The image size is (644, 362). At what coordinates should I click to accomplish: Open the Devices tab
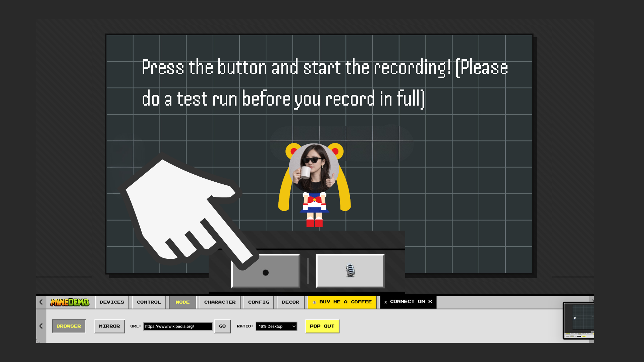point(112,302)
